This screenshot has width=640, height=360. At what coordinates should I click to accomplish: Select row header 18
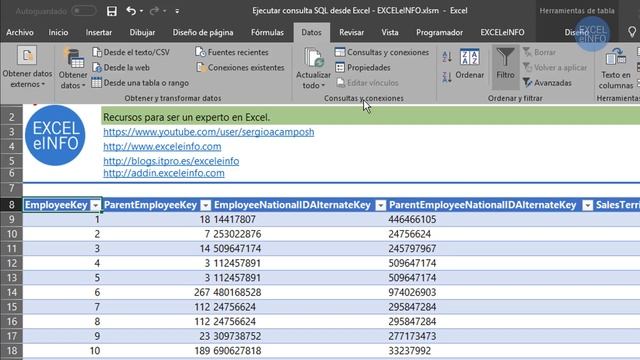(11, 351)
